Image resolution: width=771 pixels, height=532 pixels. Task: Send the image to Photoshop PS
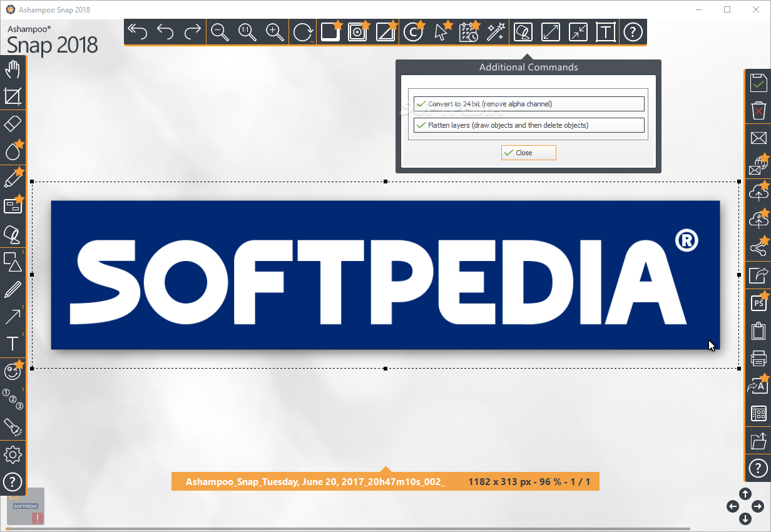pos(758,303)
